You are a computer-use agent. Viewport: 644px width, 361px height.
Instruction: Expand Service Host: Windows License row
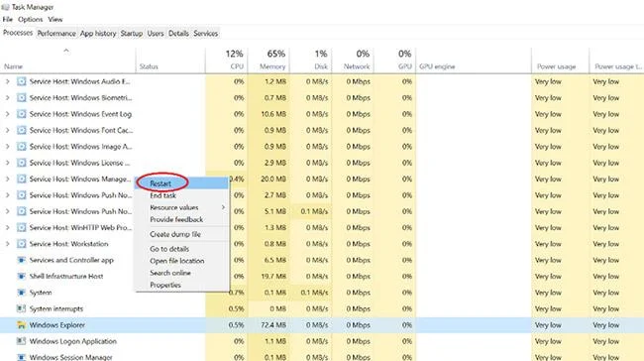[7, 163]
